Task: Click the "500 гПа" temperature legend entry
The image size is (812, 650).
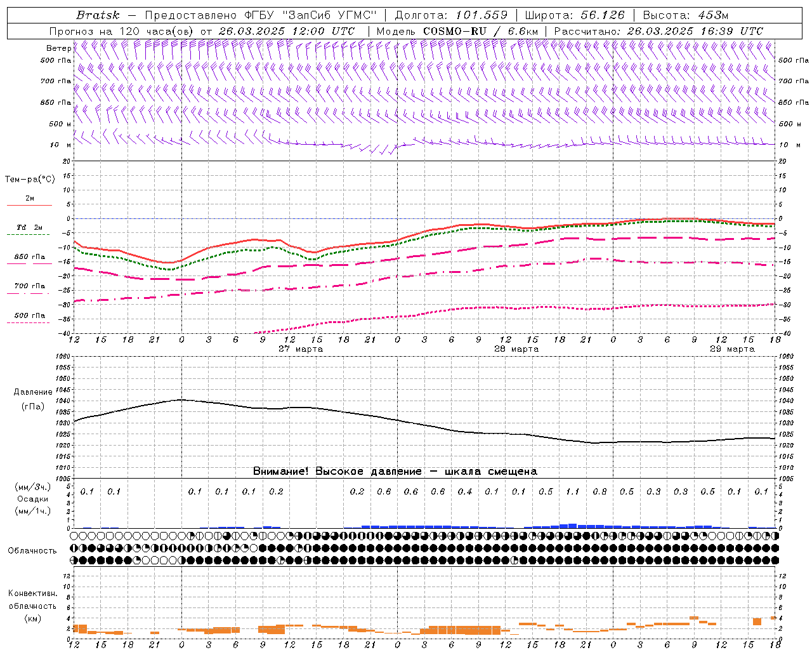Action: 30,315
